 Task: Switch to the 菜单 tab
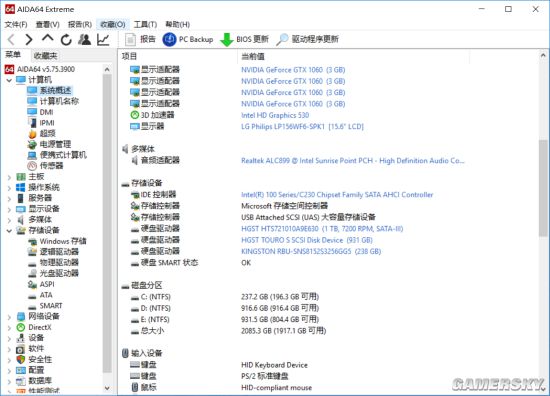13,55
